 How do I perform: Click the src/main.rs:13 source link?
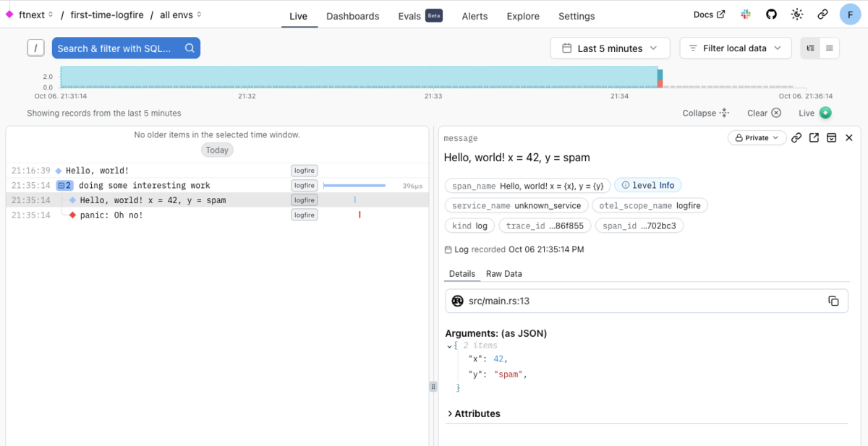[x=500, y=301]
